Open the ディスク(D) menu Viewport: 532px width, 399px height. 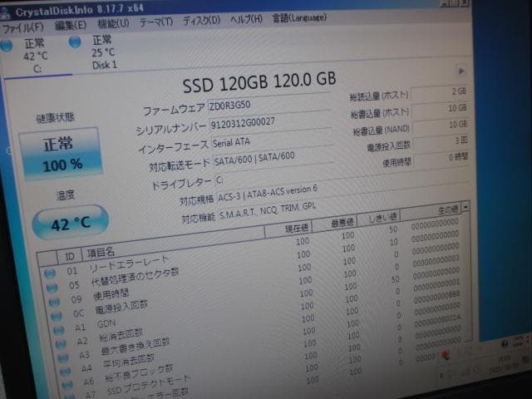tap(201, 21)
